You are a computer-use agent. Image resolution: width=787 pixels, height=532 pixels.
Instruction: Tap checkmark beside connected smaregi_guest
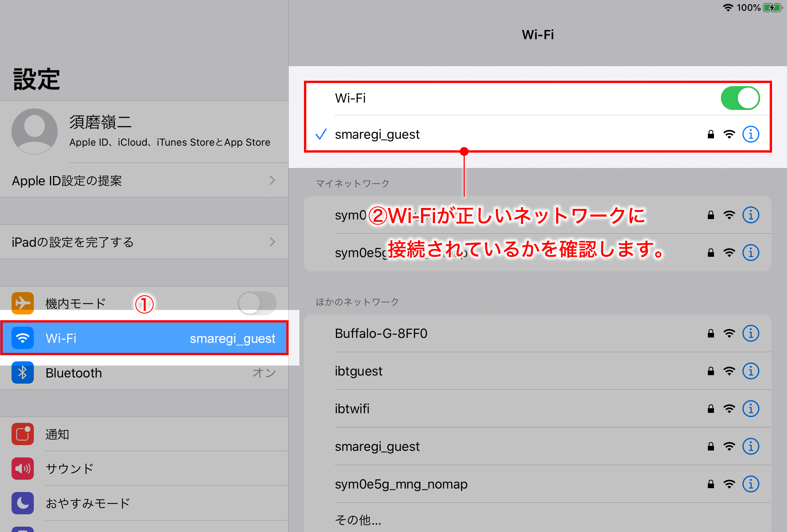[321, 134]
